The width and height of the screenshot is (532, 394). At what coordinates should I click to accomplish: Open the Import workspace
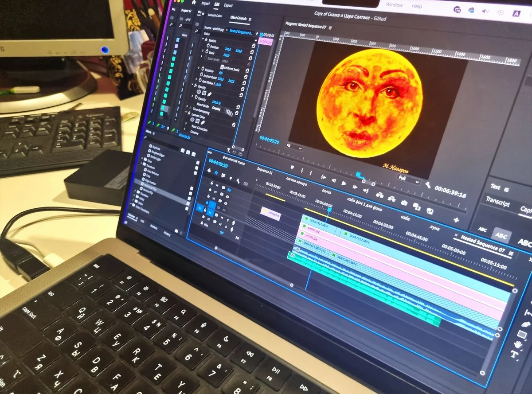click(x=205, y=4)
